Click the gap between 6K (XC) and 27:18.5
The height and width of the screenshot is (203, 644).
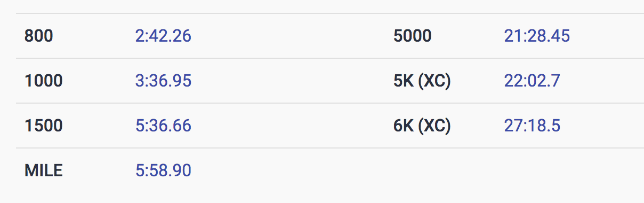click(x=477, y=126)
